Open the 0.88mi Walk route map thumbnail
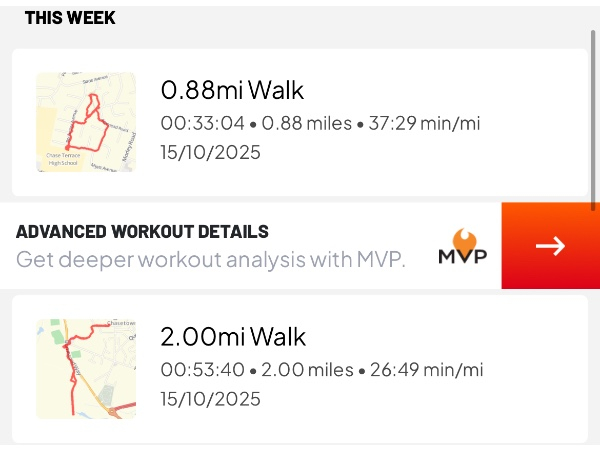 pos(85,122)
